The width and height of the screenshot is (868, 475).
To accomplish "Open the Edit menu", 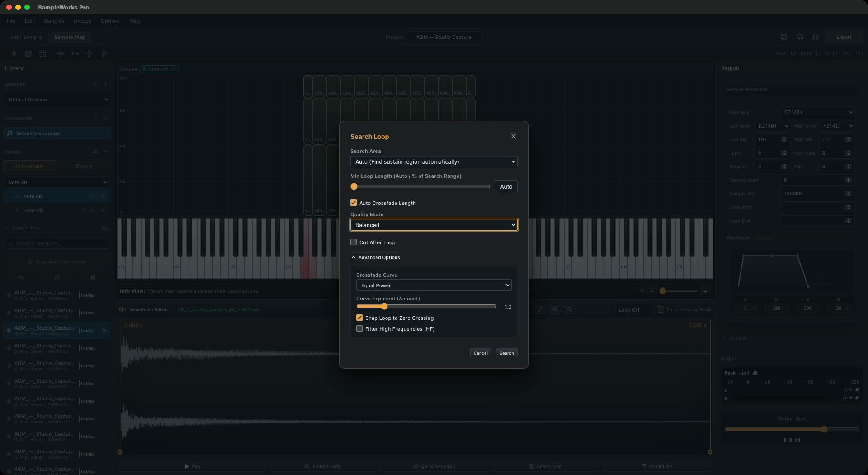I will click(x=29, y=21).
